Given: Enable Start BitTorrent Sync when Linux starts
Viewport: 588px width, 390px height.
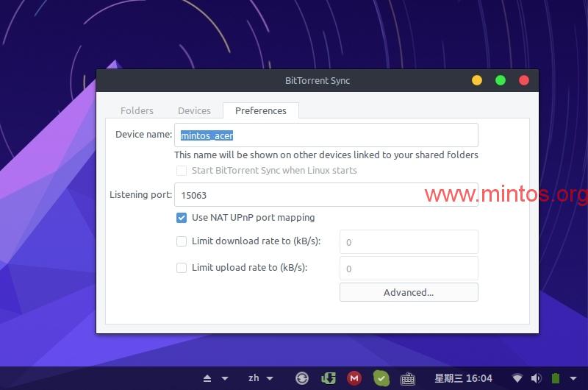Looking at the screenshot, I should 182,171.
